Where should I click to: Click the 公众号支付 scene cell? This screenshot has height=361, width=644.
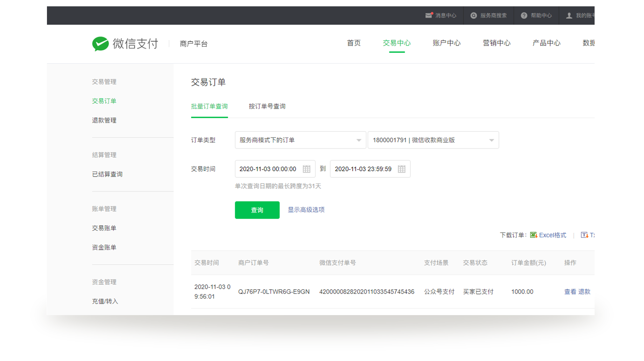(x=439, y=292)
